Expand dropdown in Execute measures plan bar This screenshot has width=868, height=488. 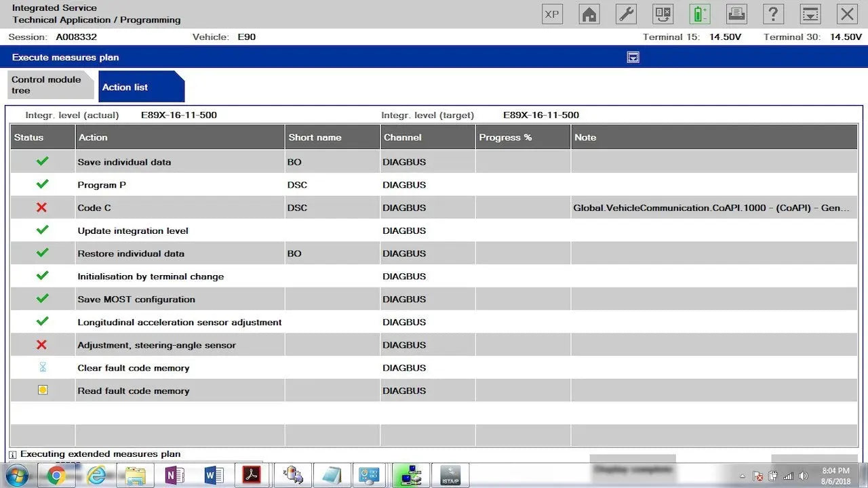point(633,58)
